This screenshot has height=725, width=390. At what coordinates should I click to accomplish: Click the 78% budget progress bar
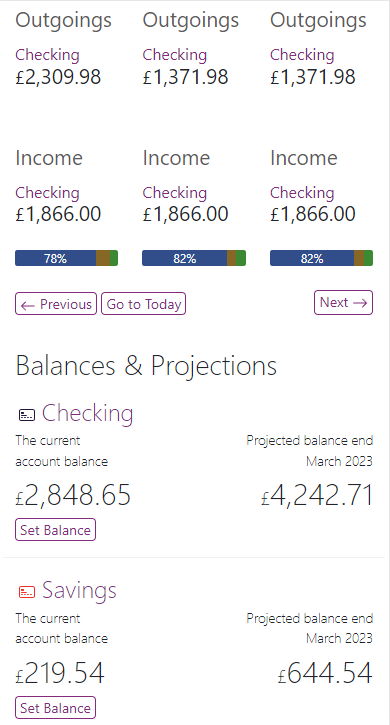(x=67, y=258)
